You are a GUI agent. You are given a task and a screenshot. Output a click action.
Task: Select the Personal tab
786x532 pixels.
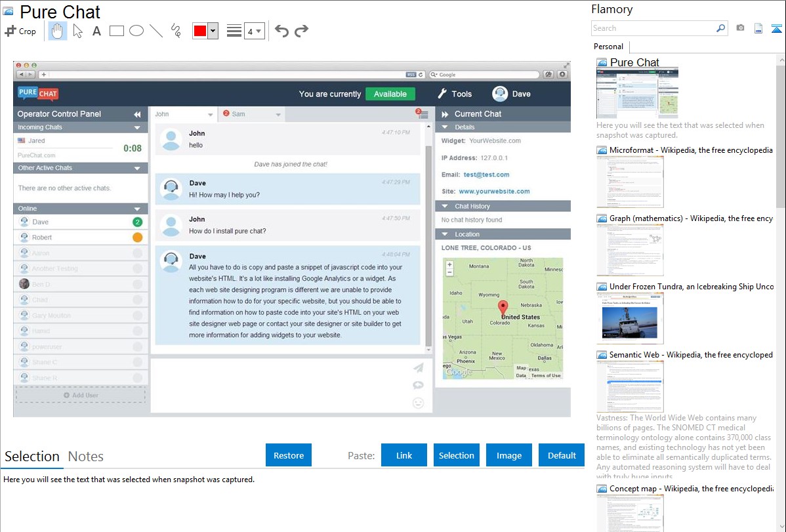[608, 47]
